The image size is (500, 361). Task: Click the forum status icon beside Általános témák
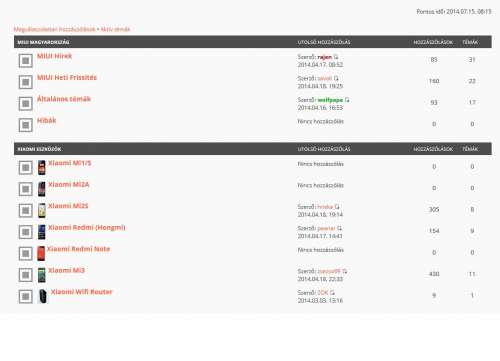coord(26,104)
